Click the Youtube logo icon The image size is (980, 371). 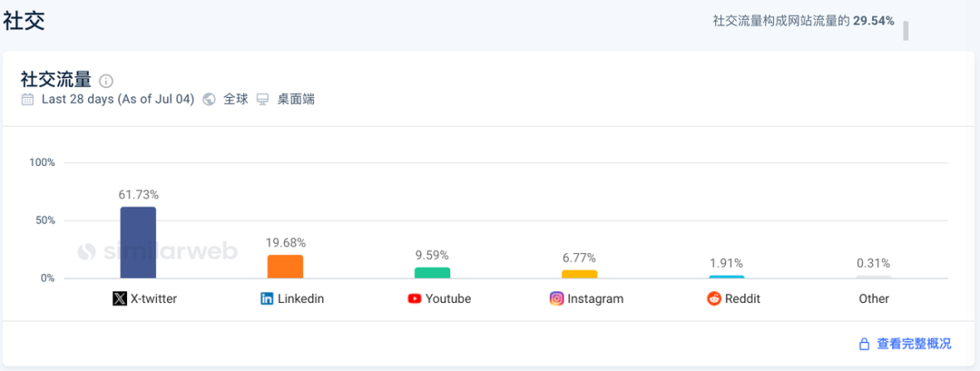415,298
